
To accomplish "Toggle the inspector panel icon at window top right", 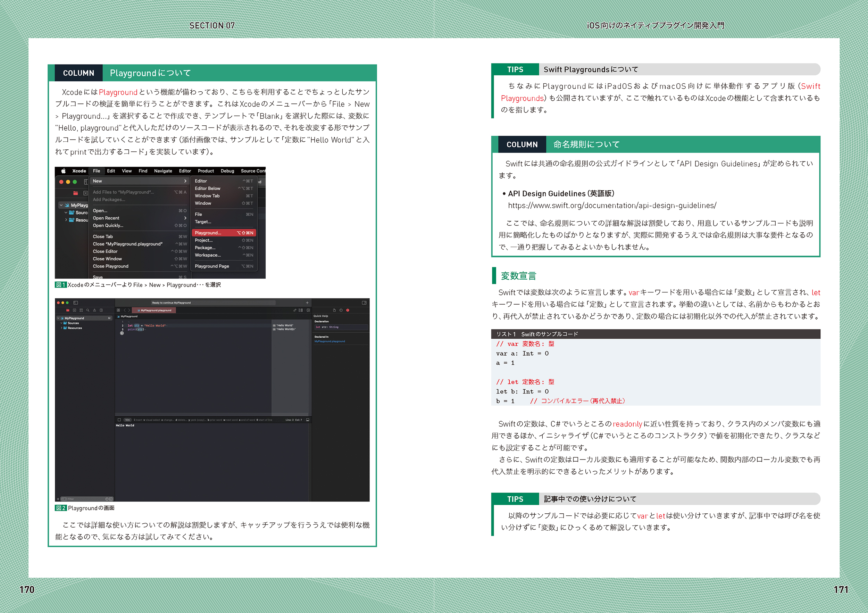I will (x=364, y=303).
